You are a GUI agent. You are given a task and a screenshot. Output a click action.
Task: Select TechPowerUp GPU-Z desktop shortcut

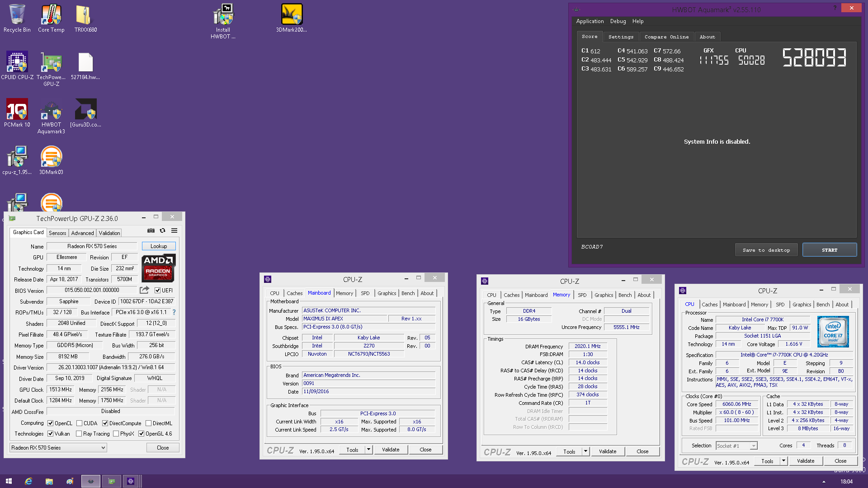(51, 69)
